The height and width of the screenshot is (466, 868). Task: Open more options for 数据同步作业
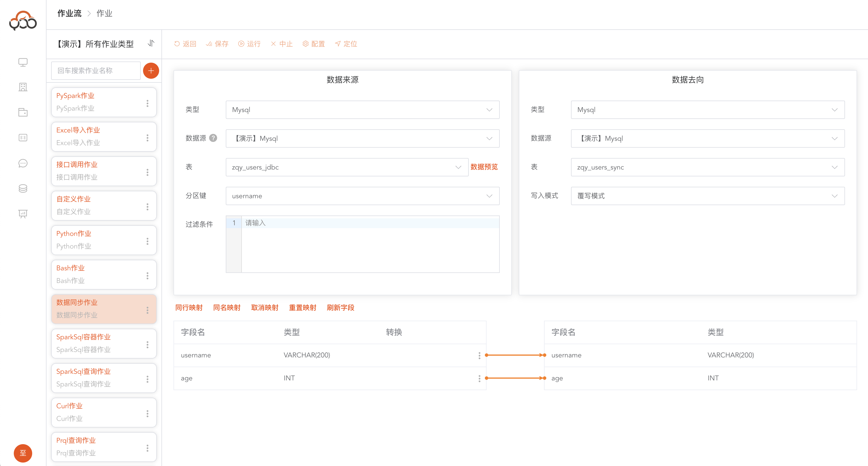click(x=147, y=310)
